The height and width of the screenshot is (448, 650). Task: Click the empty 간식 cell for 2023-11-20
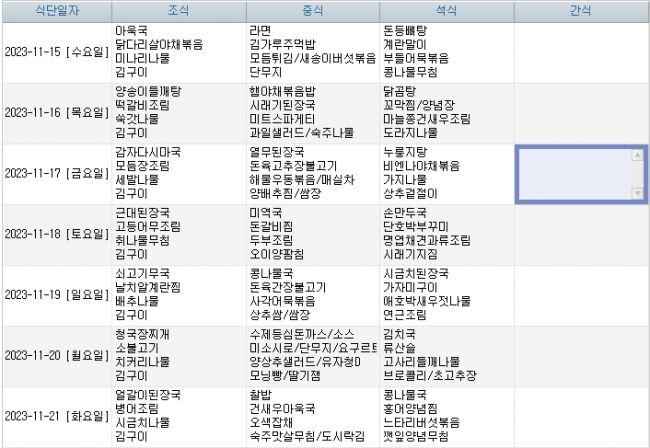click(x=580, y=354)
